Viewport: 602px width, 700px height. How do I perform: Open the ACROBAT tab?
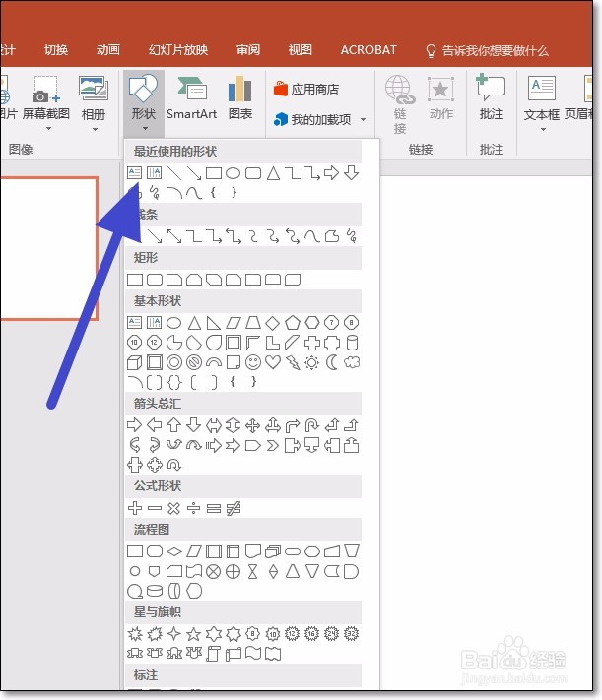coord(368,49)
